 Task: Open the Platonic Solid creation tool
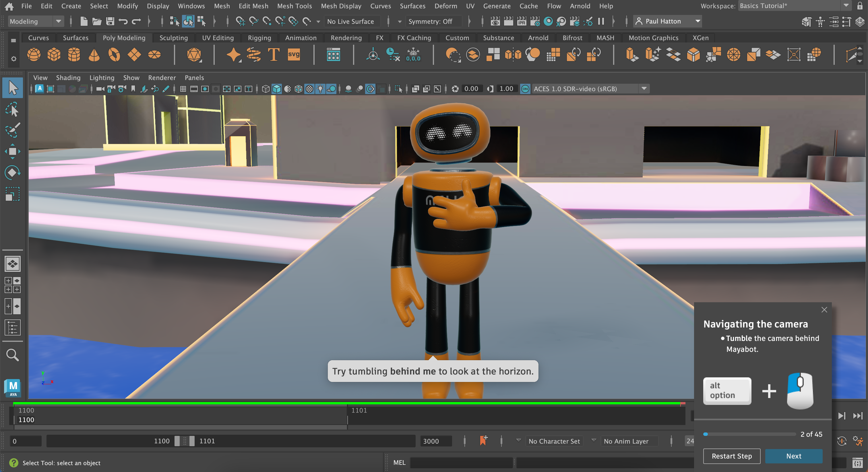194,54
